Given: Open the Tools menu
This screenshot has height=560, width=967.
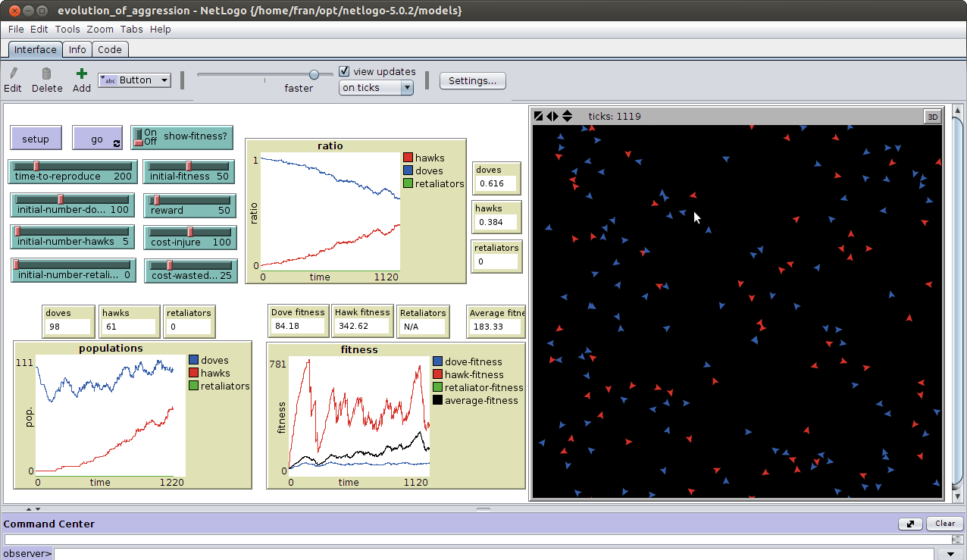Looking at the screenshot, I should [x=67, y=30].
